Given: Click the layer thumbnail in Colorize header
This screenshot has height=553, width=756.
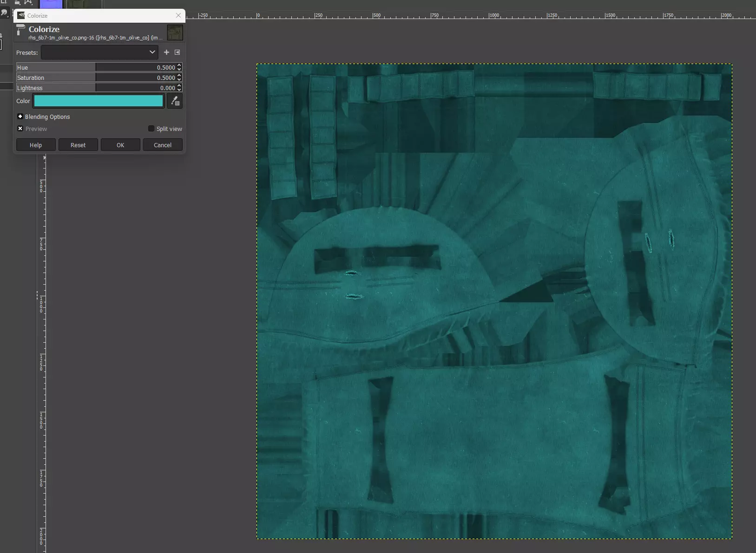Looking at the screenshot, I should [x=175, y=33].
